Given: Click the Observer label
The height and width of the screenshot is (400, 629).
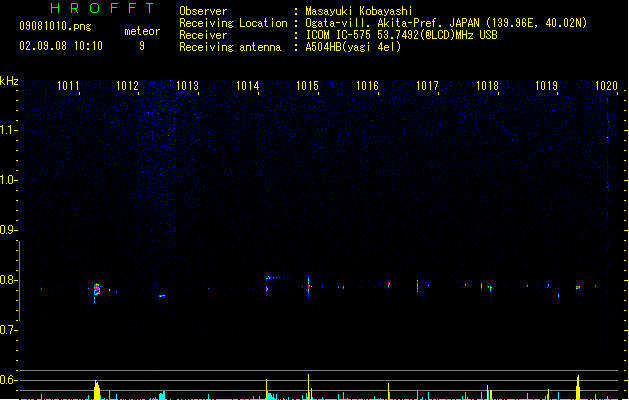Looking at the screenshot, I should click(203, 11).
